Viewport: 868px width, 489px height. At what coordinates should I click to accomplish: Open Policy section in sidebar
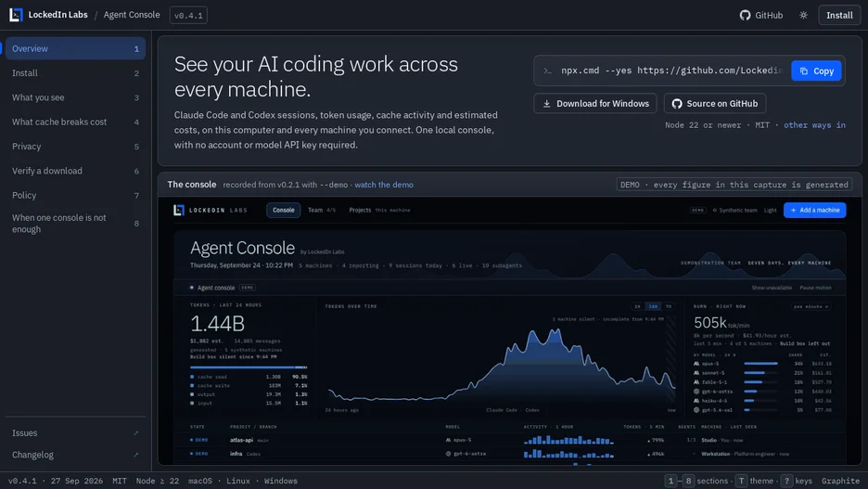[x=75, y=195]
